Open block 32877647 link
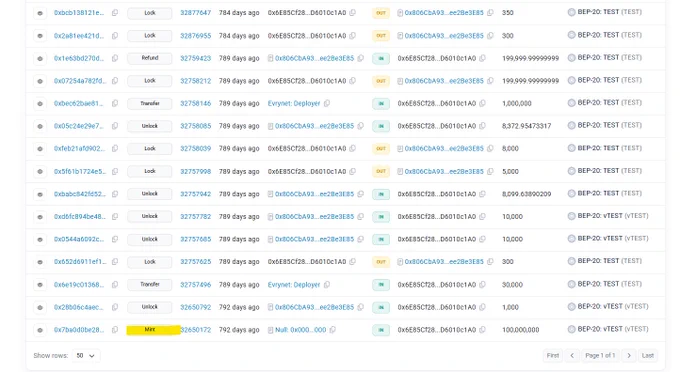This screenshot has height=372, width=680. tap(196, 13)
